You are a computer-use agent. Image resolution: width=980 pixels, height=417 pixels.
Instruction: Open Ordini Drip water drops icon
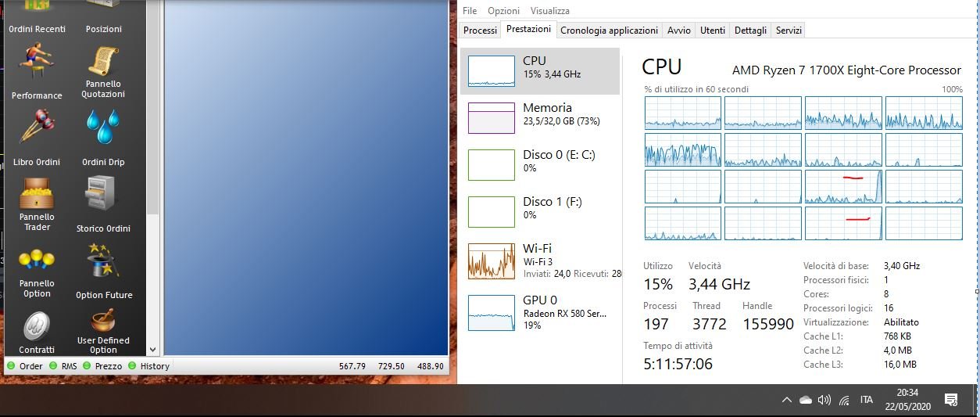click(x=103, y=127)
